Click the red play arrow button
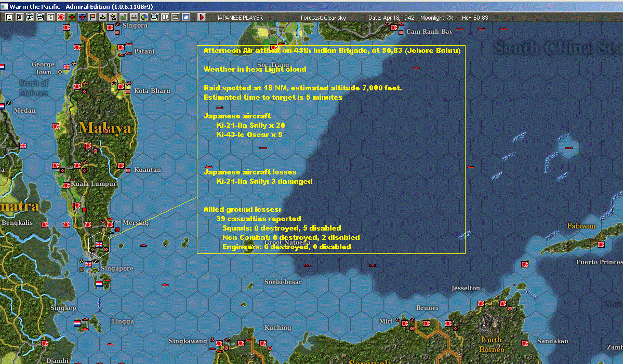 202,17
